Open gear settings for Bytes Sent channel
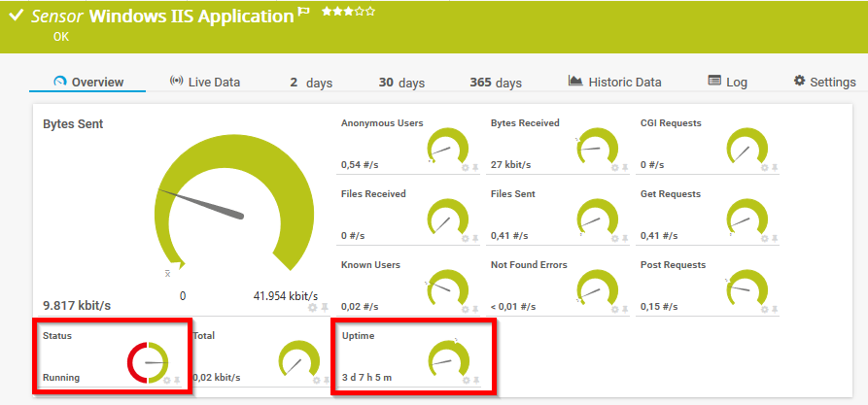 click(312, 308)
